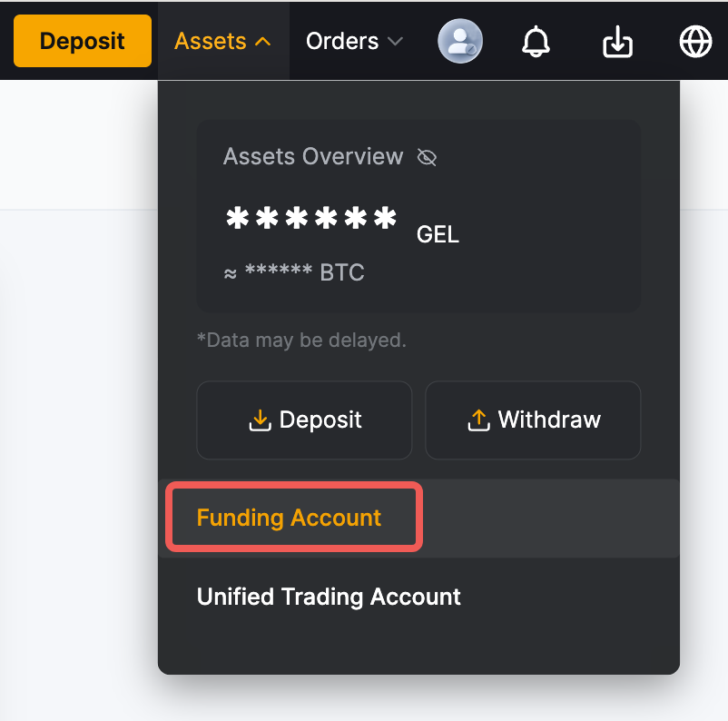Click the app download icon
Screen dimensions: 728x721
617,41
